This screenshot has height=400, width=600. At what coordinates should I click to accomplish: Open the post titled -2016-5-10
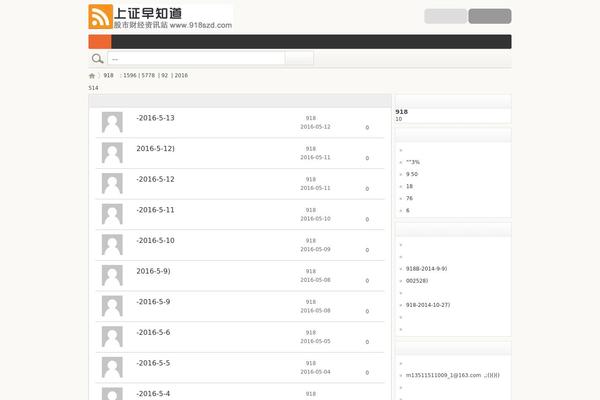pos(155,240)
